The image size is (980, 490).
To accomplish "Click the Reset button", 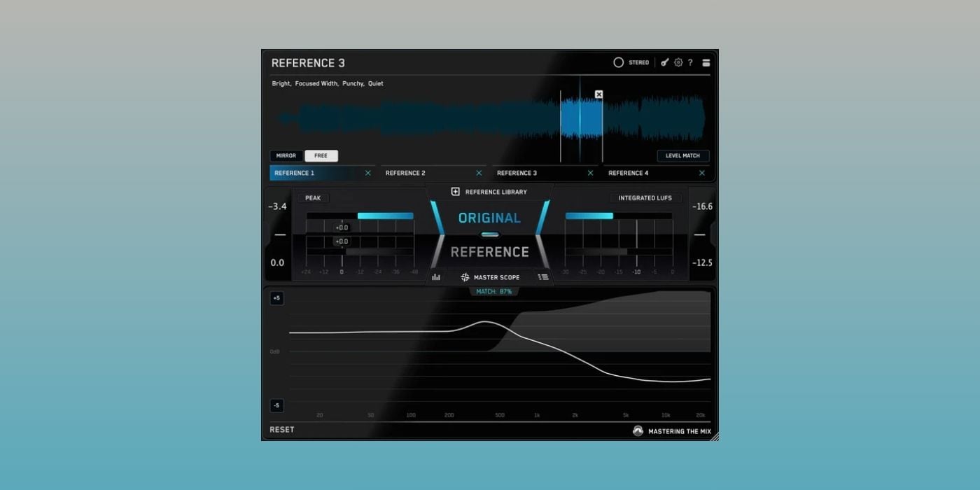I will (x=282, y=430).
